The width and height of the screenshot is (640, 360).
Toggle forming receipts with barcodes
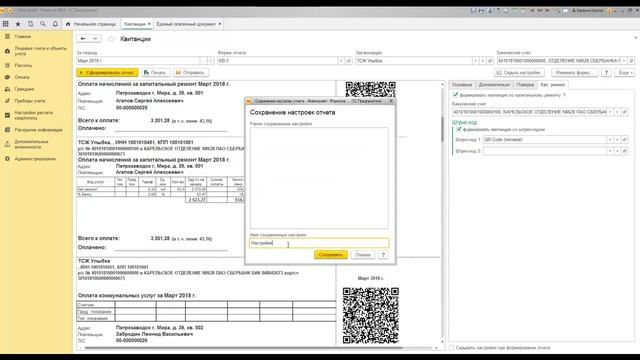459,129
